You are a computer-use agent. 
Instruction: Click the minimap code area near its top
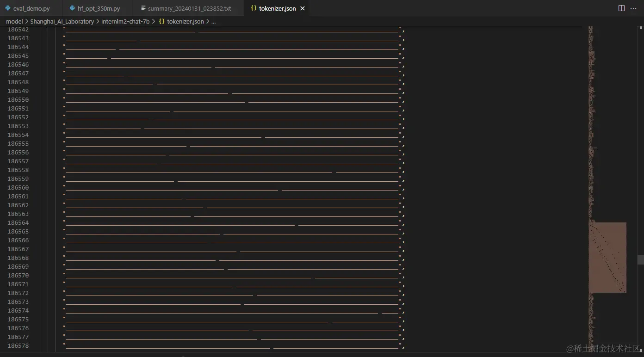click(x=592, y=37)
